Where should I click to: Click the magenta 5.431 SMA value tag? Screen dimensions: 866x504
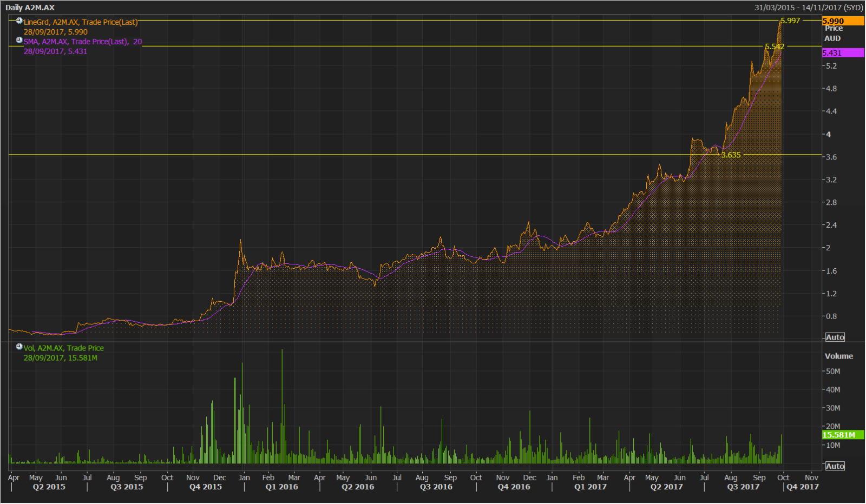coord(843,52)
